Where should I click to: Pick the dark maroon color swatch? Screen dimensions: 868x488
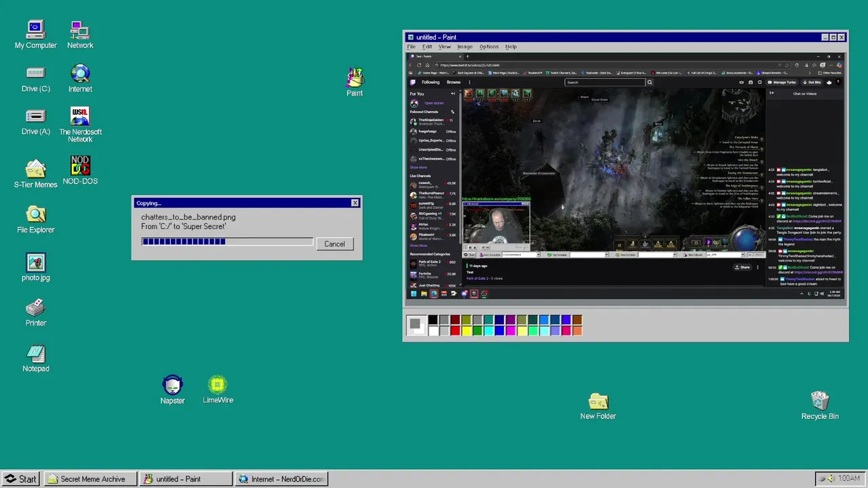tap(455, 320)
